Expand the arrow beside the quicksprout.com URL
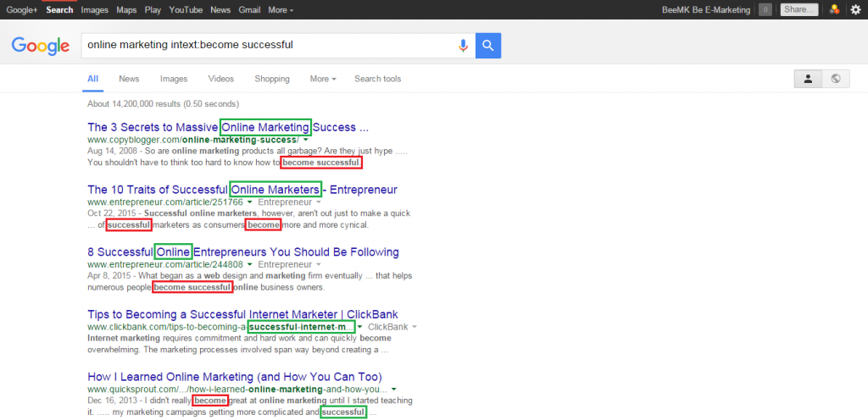 (x=393, y=390)
